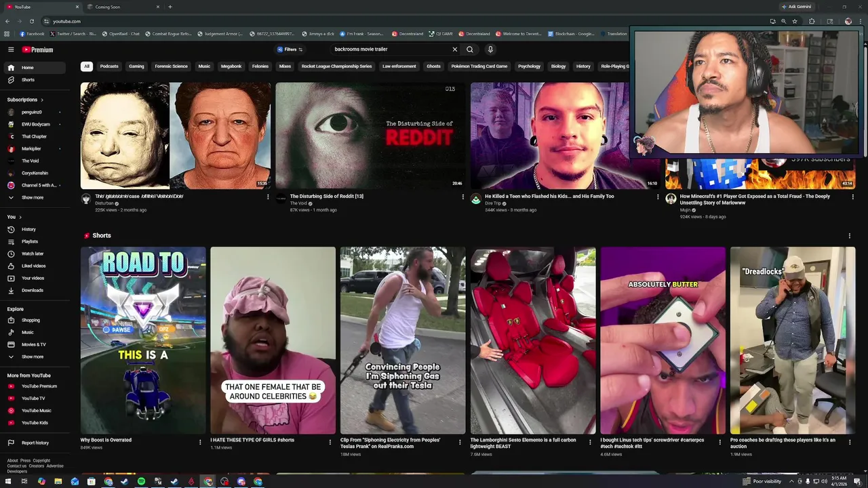Screen dimensions: 868x488
Task: Open the penguinz0 subscription channel
Action: click(x=34, y=112)
